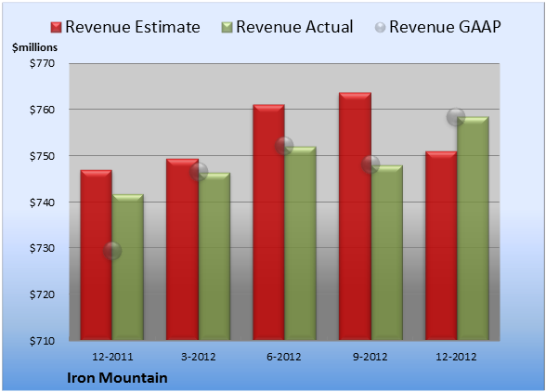
Task: Select the red estimate bar for 12-2011
Action: 97,255
